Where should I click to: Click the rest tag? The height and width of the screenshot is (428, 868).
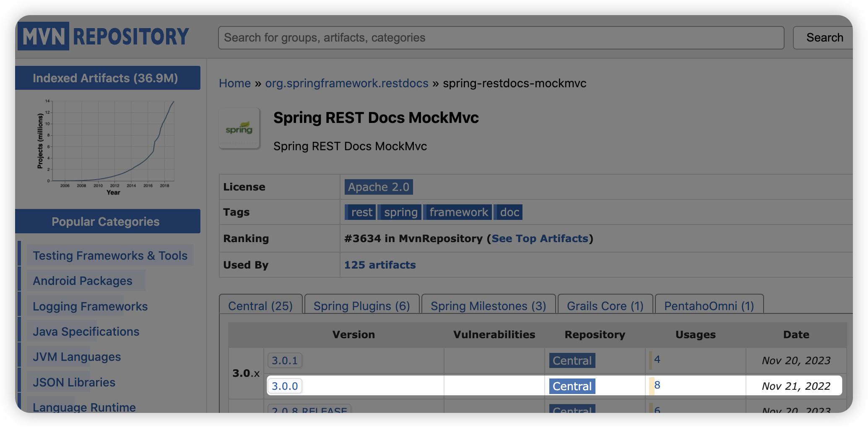pos(361,212)
